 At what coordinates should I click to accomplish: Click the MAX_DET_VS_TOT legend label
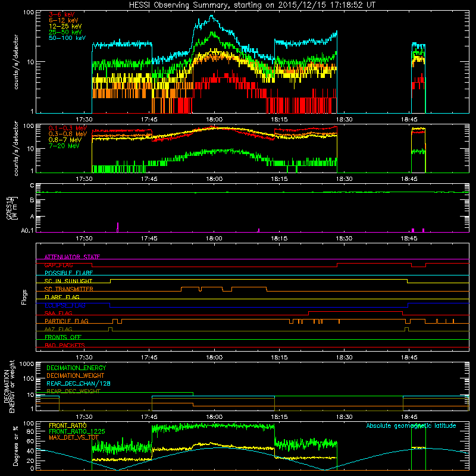[x=74, y=437]
